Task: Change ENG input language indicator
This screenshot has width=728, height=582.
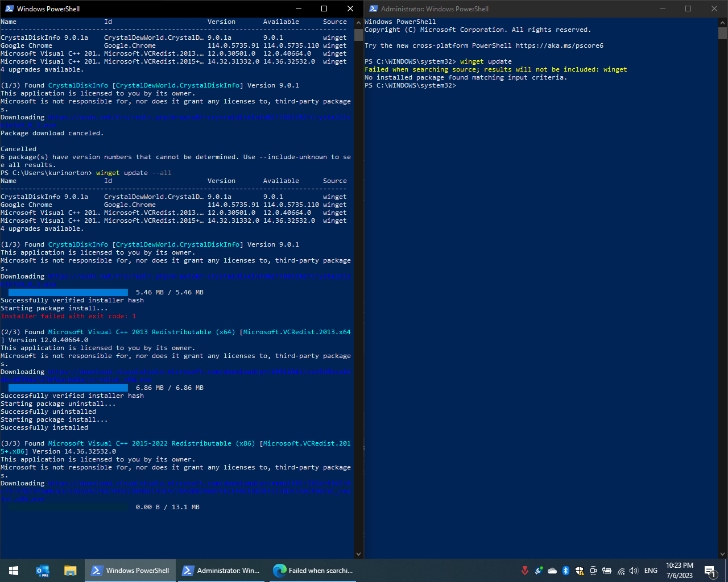Action: (651, 571)
